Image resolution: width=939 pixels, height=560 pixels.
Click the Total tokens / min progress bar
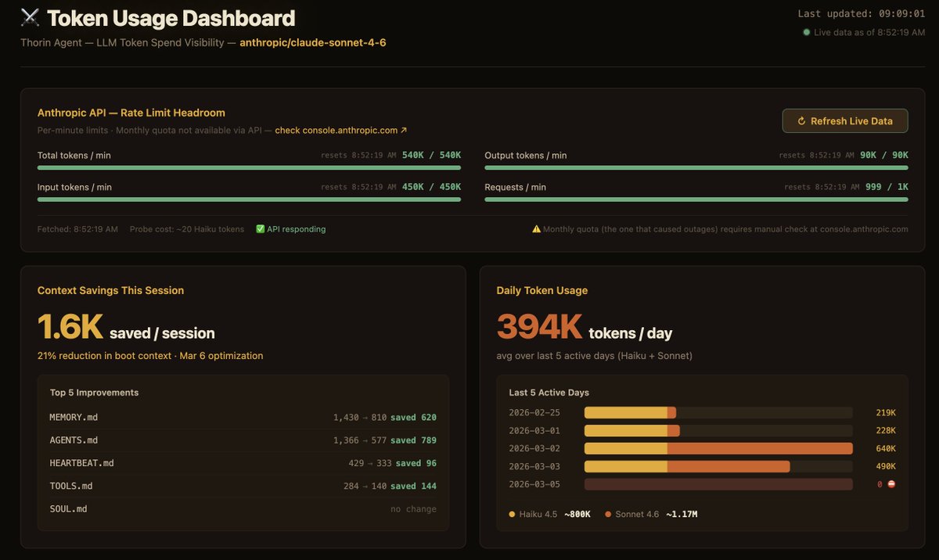249,167
